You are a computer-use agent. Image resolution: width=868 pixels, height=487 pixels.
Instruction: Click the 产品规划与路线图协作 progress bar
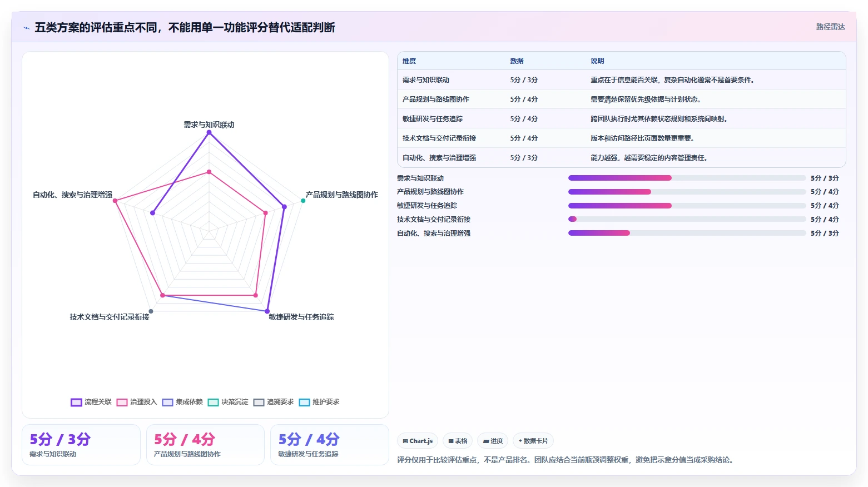(687, 192)
